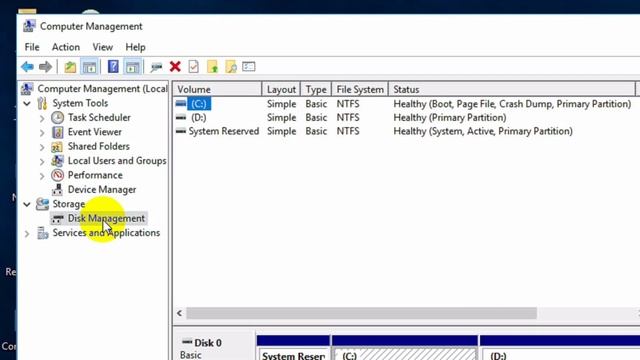Screen dimensions: 640x360
Task: Open the Help menu
Action: point(135,47)
